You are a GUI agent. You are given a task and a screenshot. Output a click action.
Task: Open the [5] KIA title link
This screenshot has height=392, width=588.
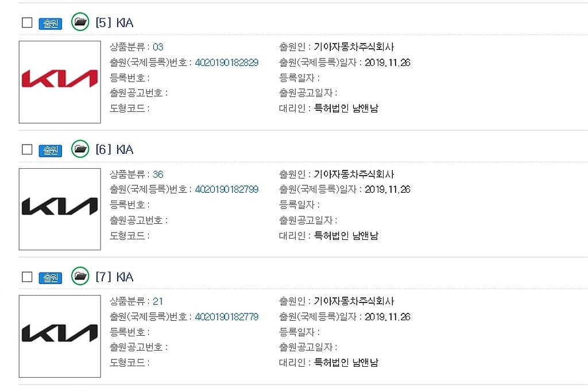pyautogui.click(x=114, y=22)
